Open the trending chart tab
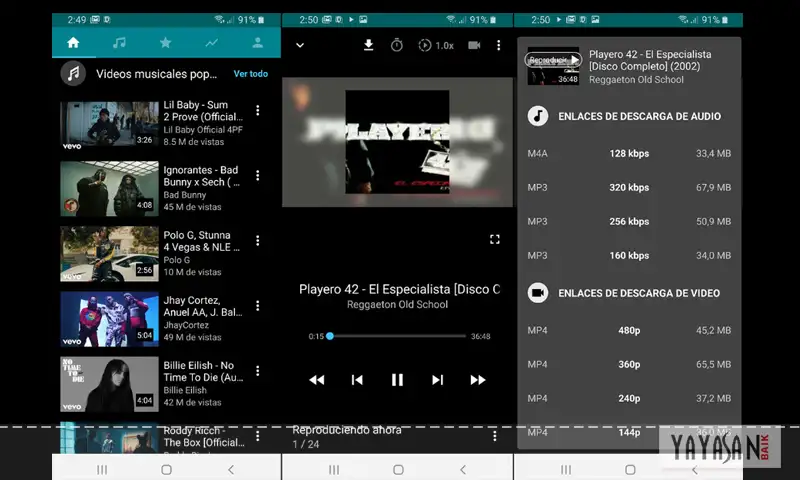 click(x=212, y=42)
